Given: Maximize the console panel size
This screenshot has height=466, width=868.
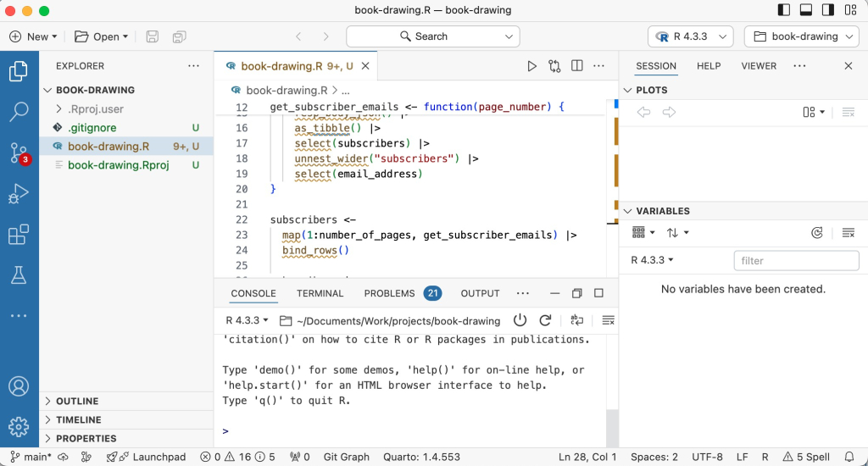Looking at the screenshot, I should tap(598, 293).
